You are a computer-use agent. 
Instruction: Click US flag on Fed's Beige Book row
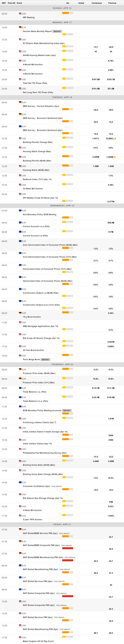[20, 355]
